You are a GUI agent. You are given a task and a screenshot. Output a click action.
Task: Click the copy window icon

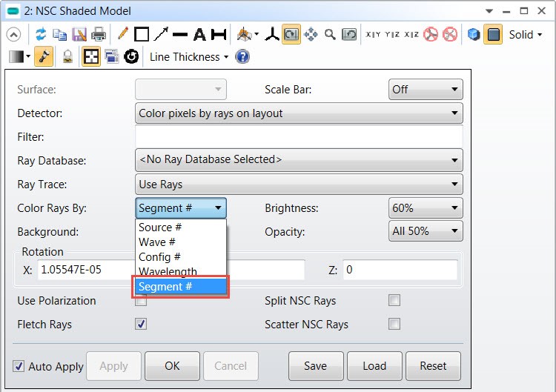click(x=59, y=34)
